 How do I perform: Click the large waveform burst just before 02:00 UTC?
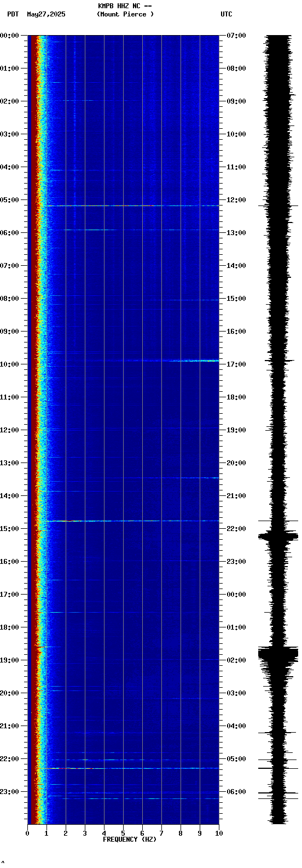point(278,653)
